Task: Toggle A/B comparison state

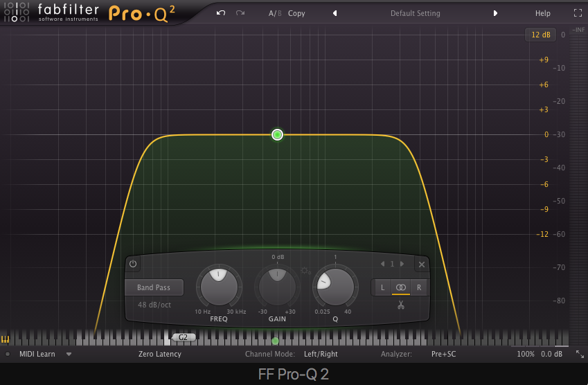Action: click(275, 13)
